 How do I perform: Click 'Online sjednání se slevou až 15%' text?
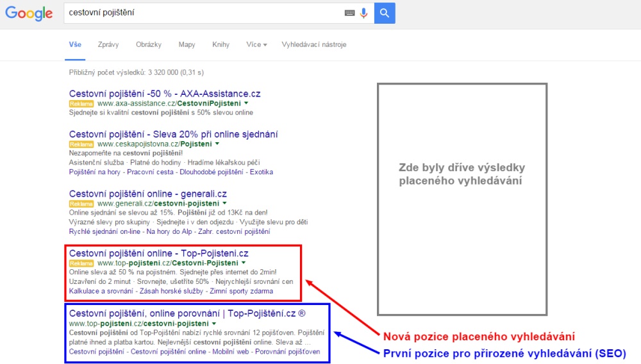pos(122,212)
